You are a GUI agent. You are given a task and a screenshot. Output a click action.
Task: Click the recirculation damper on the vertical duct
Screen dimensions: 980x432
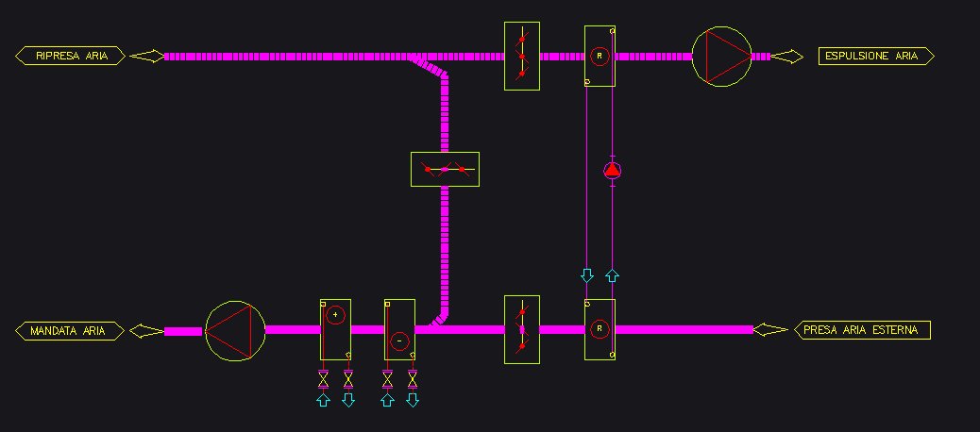click(x=445, y=169)
